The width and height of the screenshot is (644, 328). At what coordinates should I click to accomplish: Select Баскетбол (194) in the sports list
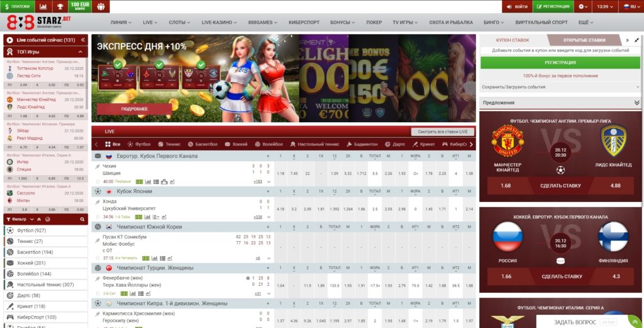[35, 252]
